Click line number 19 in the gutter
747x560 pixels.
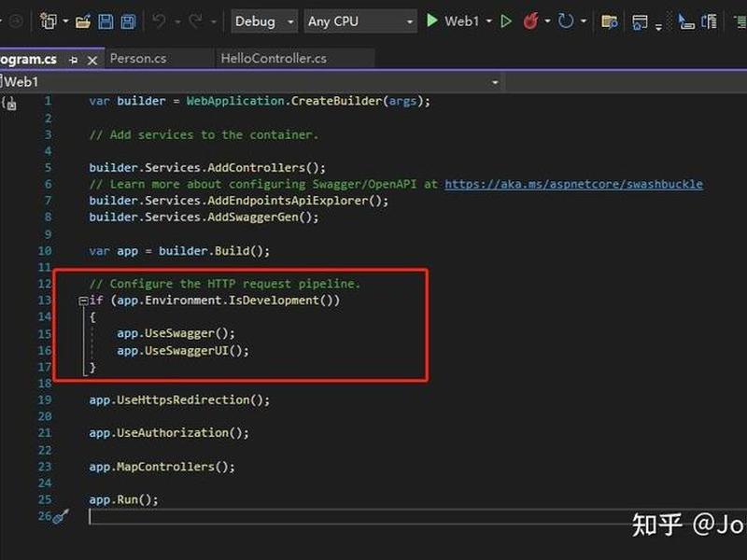(x=45, y=400)
